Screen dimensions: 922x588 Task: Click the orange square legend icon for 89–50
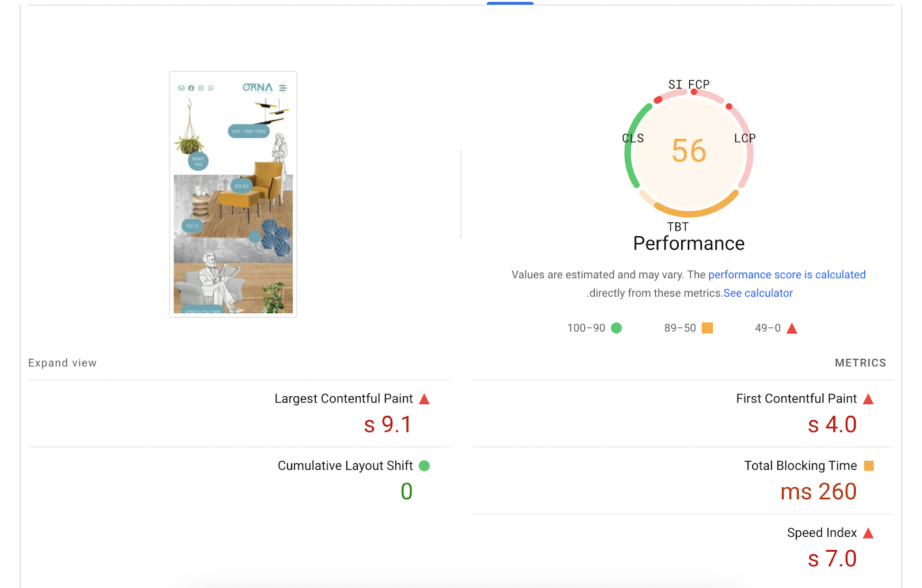click(x=707, y=328)
